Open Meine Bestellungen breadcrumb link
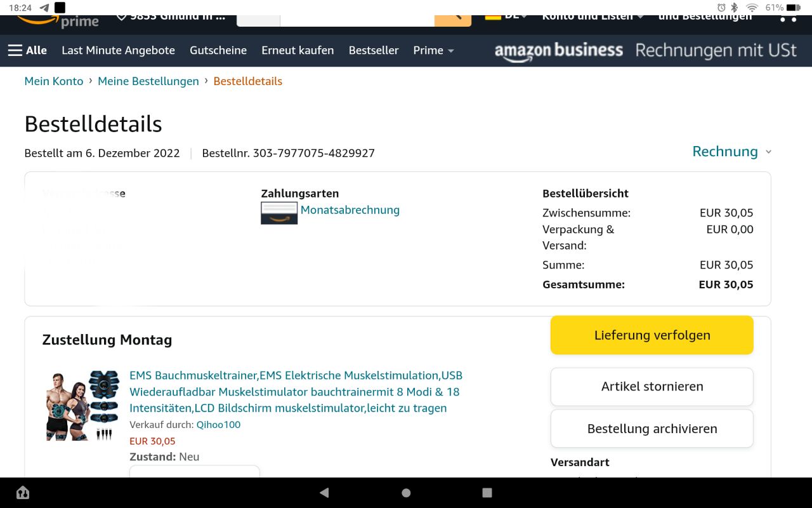Image resolution: width=812 pixels, height=508 pixels. coord(148,81)
